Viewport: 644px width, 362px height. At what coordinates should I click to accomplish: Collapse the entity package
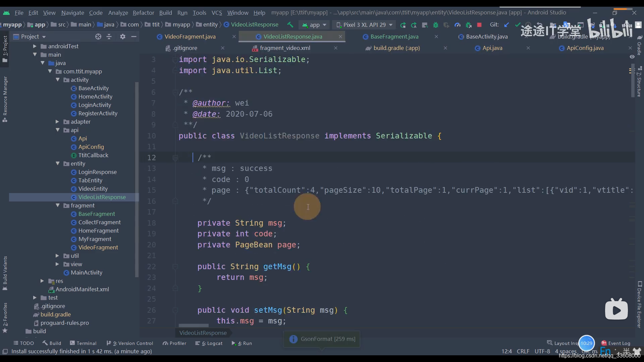pos(58,164)
